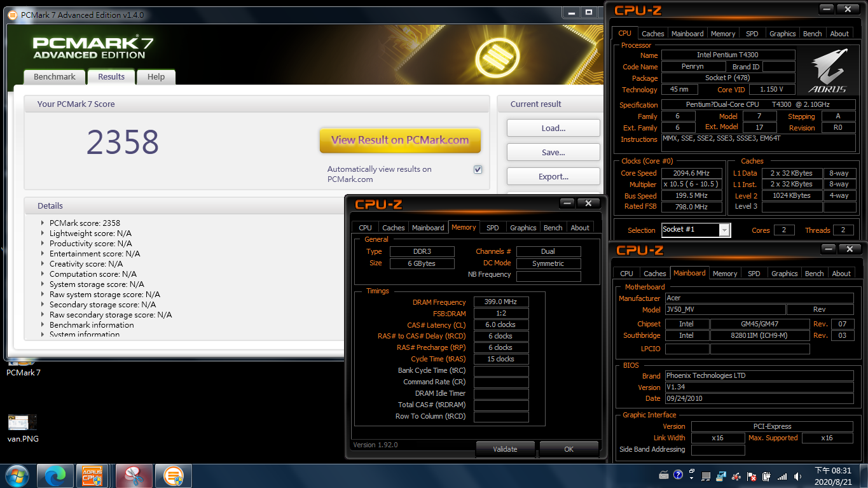
Task: Click mainboard Model JV50_MV value
Action: [724, 310]
